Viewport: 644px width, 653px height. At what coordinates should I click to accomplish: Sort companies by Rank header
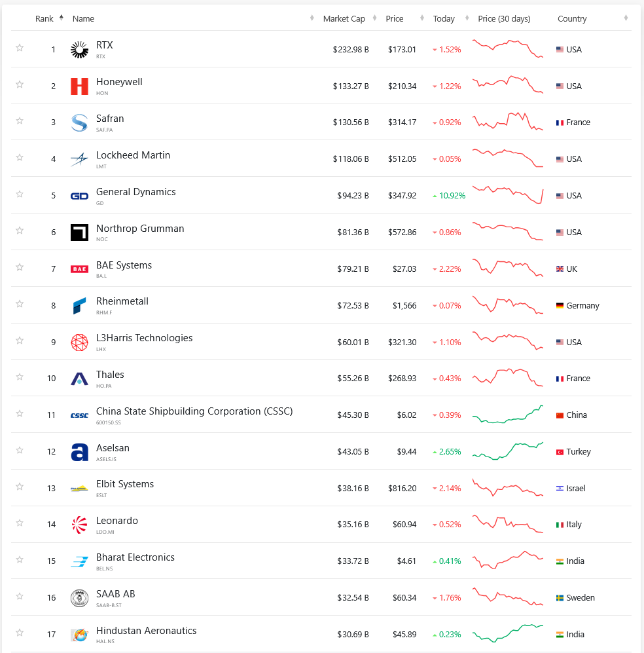coord(45,18)
